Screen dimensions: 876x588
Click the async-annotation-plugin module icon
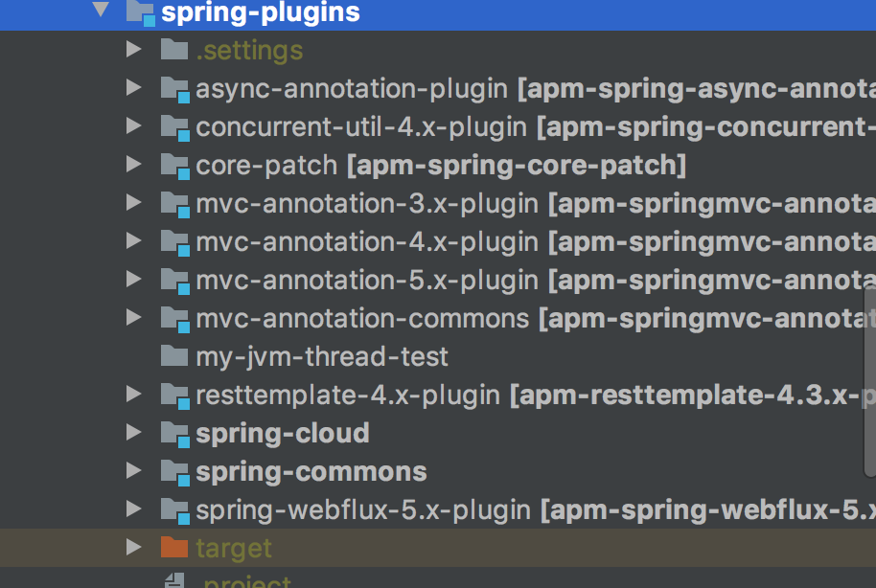click(x=174, y=89)
